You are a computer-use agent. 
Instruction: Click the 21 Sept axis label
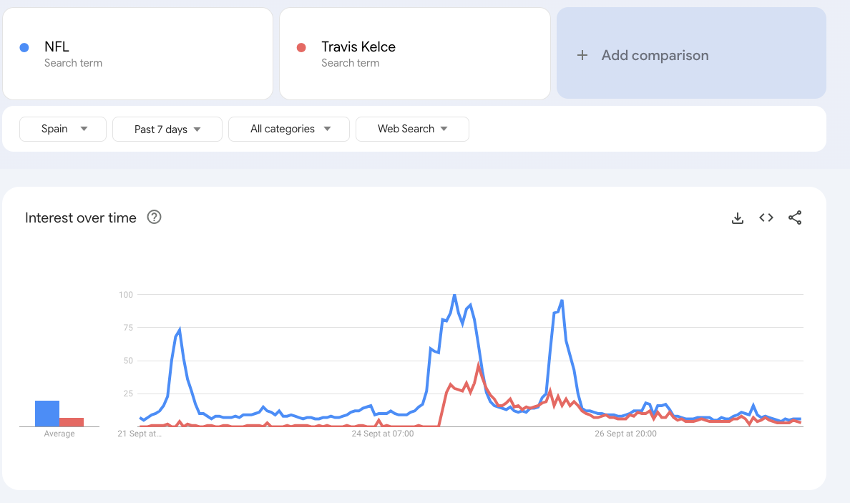pos(139,434)
